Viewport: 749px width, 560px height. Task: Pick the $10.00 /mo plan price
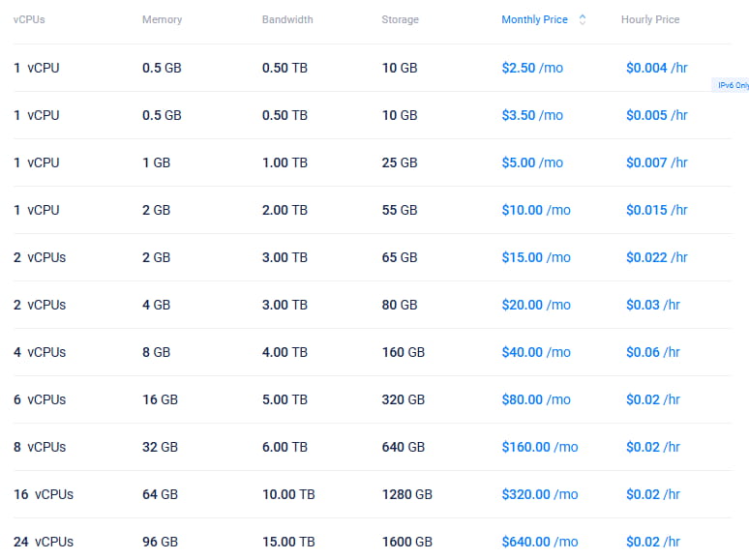(536, 210)
